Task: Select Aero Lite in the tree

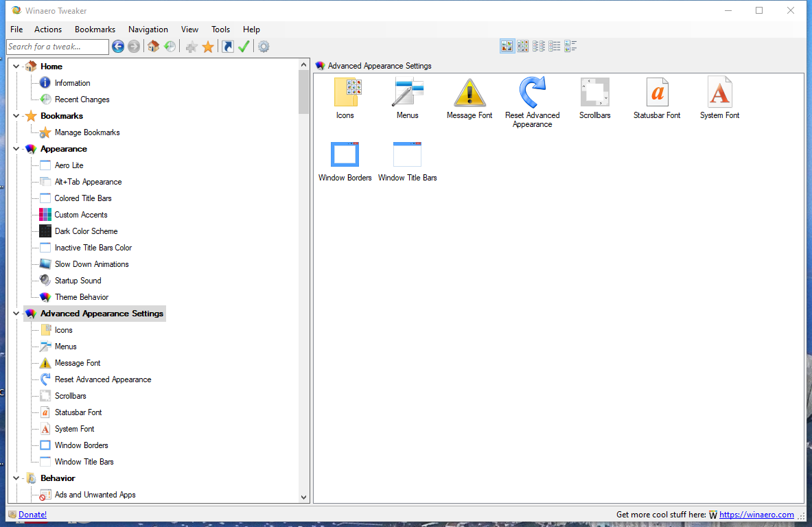Action: click(x=69, y=165)
